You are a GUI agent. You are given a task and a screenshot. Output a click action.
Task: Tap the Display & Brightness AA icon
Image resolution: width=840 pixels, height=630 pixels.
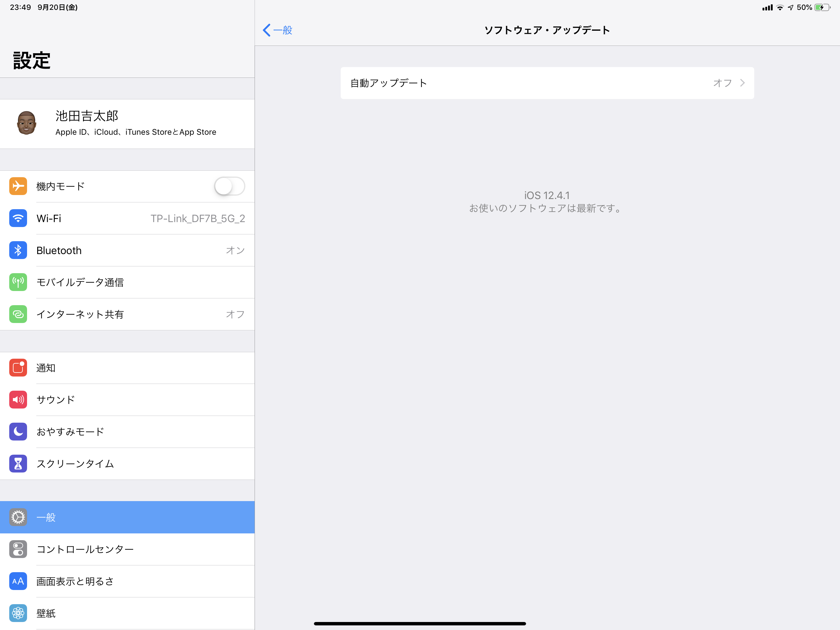pyautogui.click(x=18, y=581)
